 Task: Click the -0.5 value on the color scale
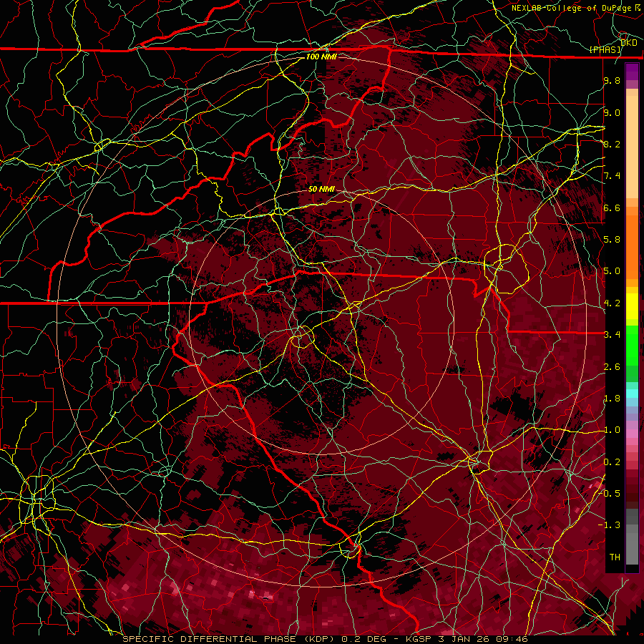pos(610,494)
